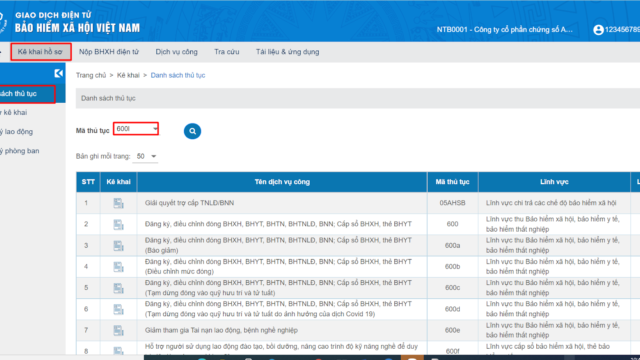Screen dimensions: 640x360
Task: Go to Trang chủ breadcrumb
Action: tap(91, 75)
